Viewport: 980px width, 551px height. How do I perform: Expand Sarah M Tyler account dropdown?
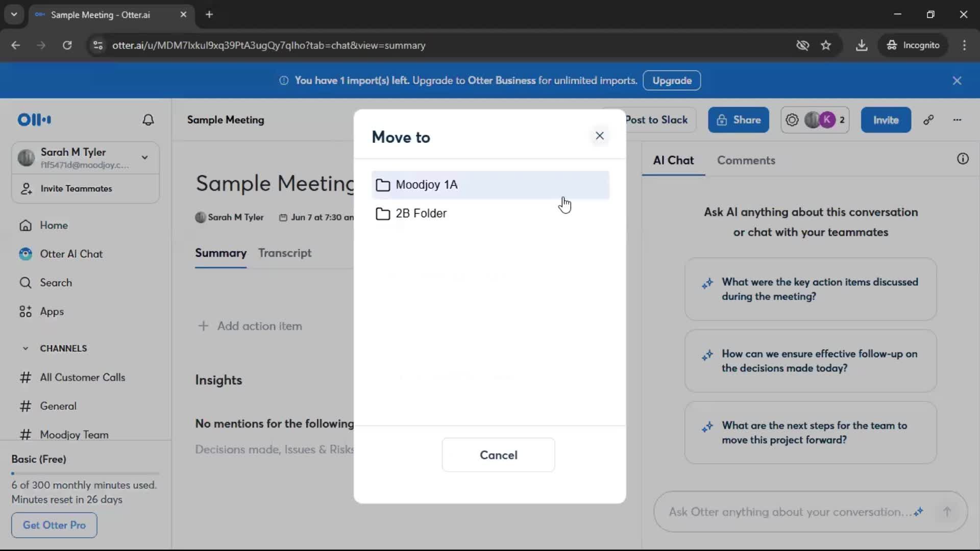pyautogui.click(x=145, y=158)
